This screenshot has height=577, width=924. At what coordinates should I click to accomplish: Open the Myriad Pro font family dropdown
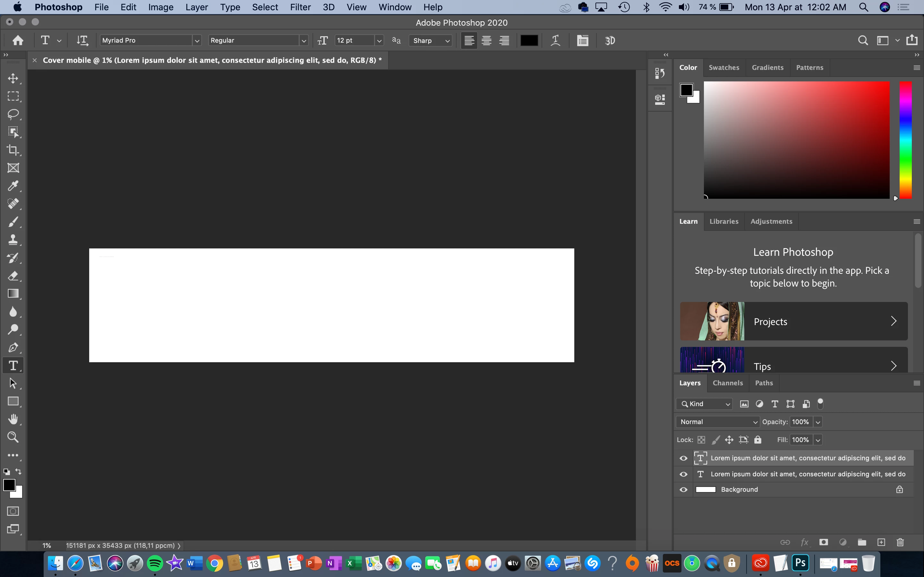197,40
